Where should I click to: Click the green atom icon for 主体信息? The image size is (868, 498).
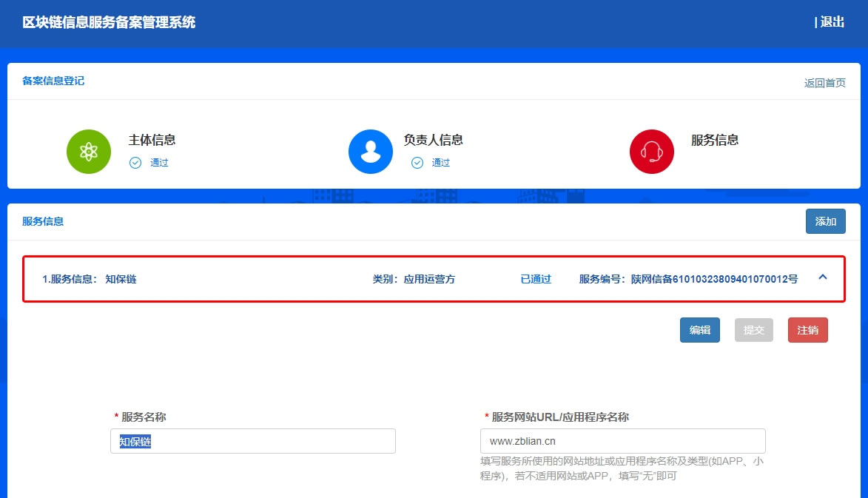pos(89,152)
